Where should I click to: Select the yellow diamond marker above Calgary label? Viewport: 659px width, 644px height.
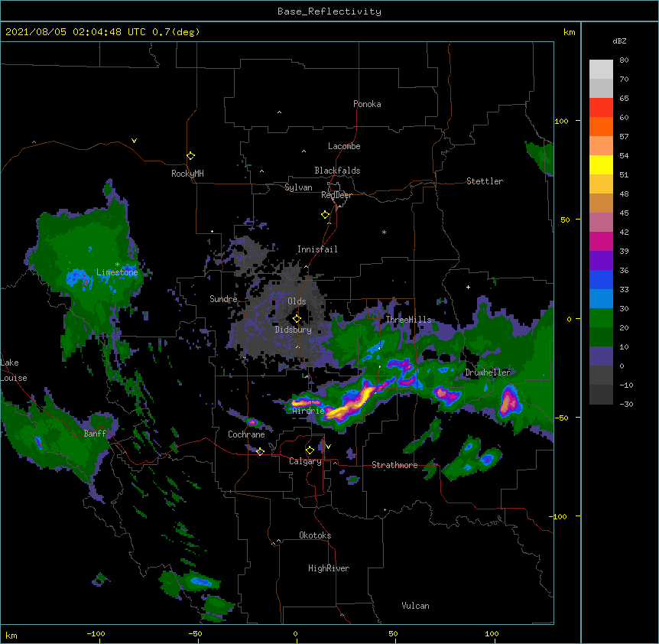point(310,450)
